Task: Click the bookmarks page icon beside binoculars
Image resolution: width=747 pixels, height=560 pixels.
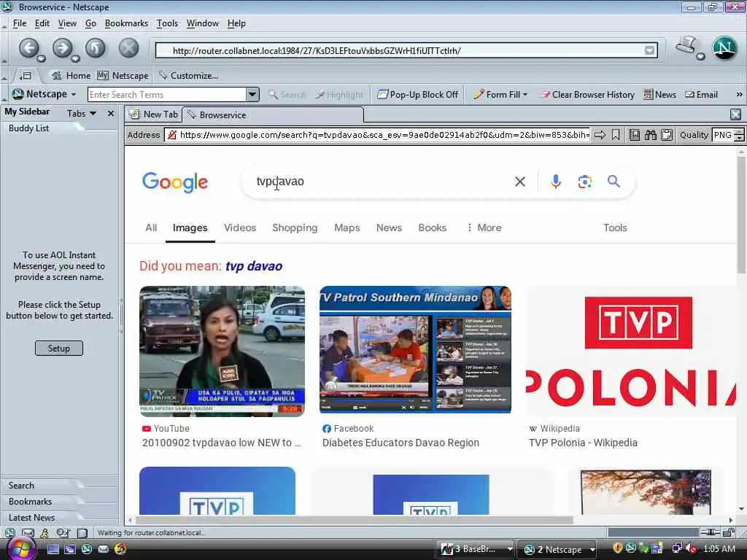Action: 635,135
